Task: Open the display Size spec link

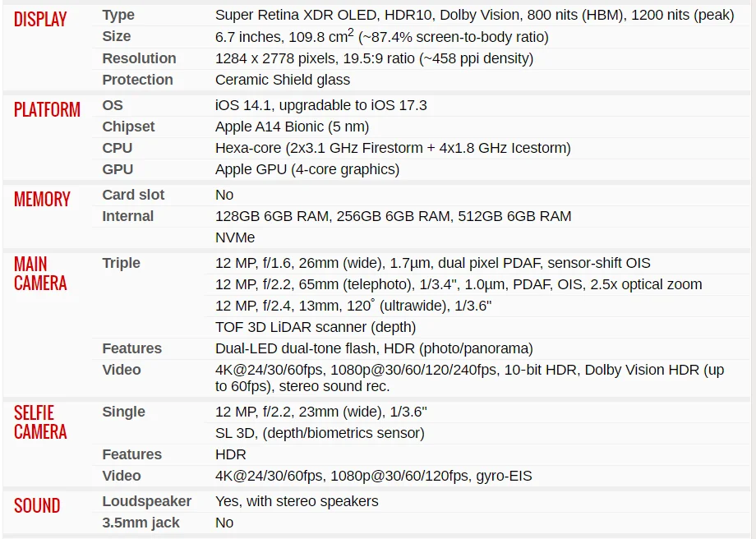Action: (x=117, y=36)
